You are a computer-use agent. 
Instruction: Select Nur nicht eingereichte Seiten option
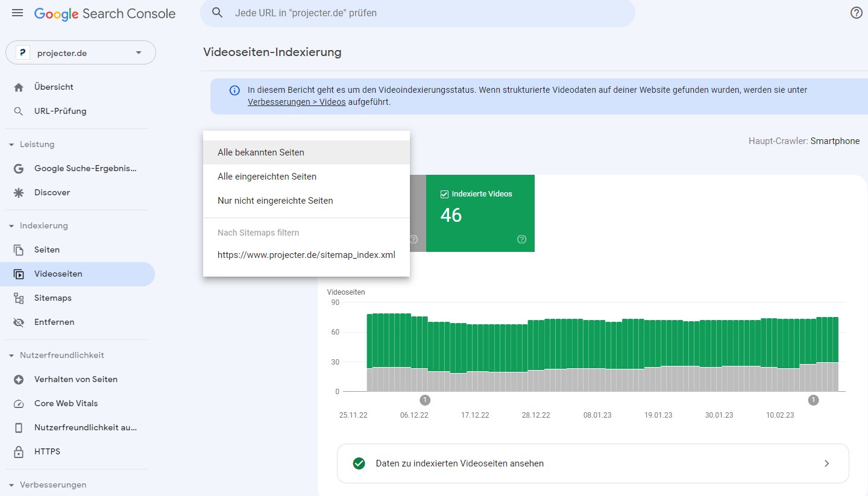tap(306, 201)
